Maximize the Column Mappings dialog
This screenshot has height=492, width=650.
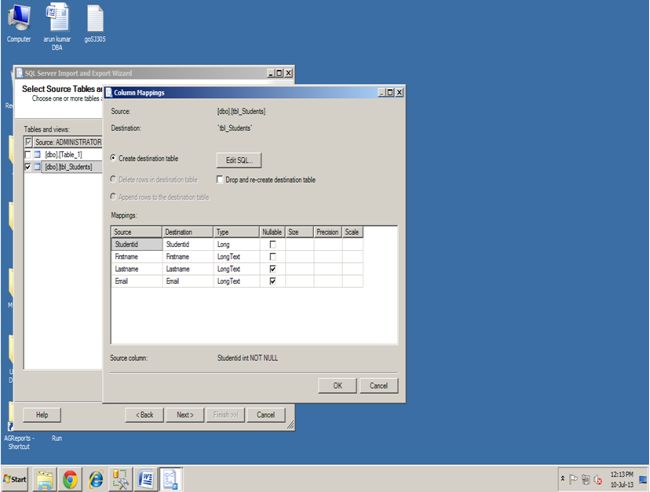click(390, 92)
